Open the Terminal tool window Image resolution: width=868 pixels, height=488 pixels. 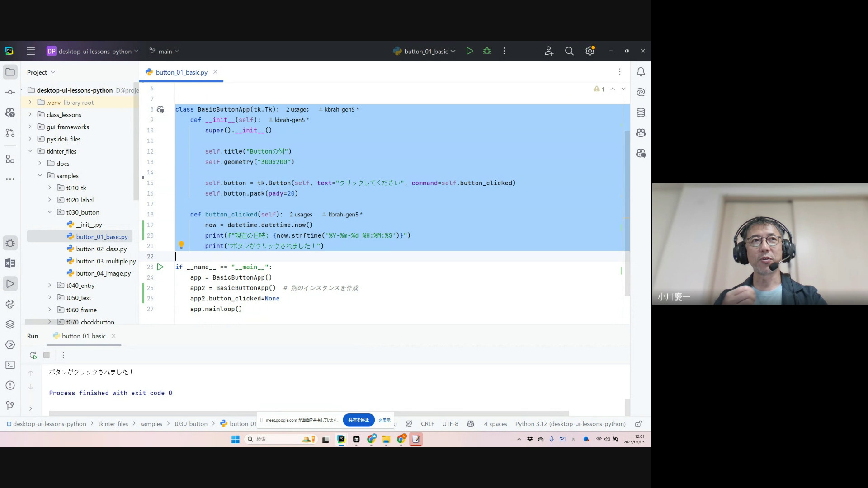coord(10,365)
